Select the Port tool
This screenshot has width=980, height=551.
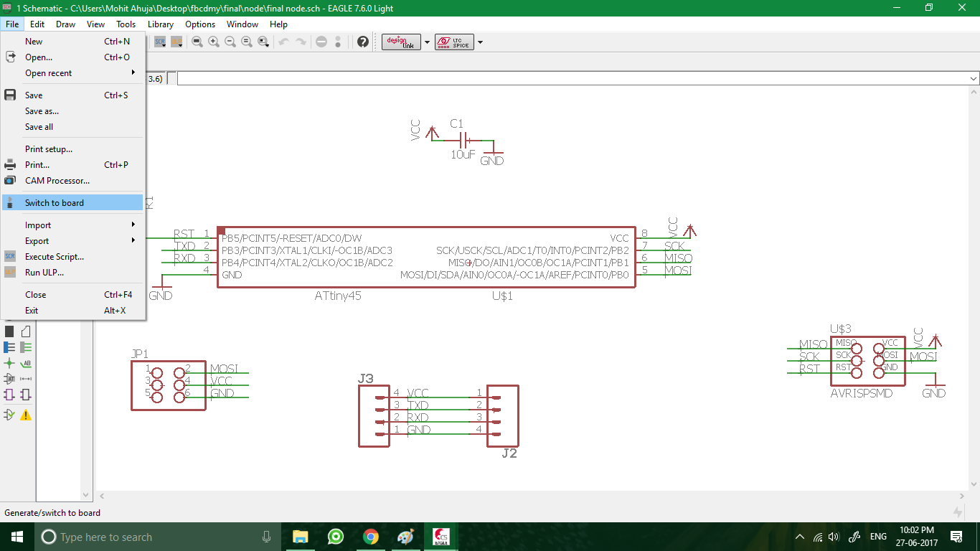(x=26, y=395)
